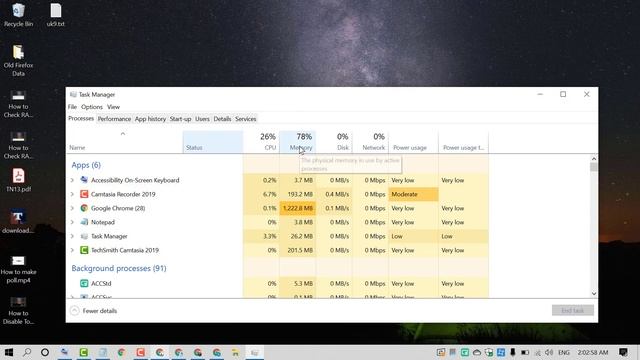Click the process list scroll-up arrow

coord(594,159)
